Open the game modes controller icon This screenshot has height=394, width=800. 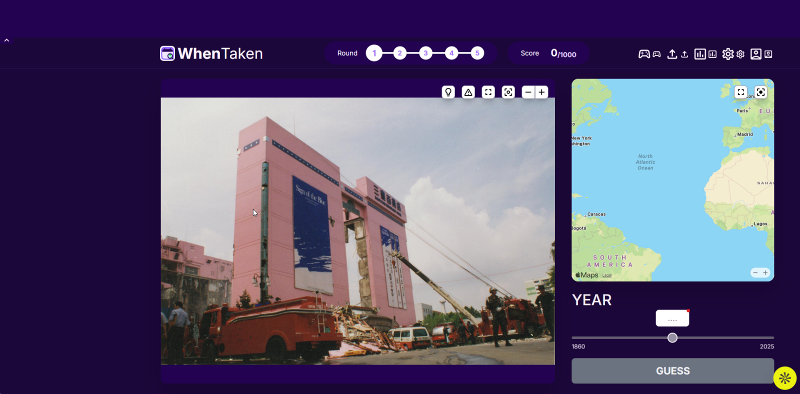coord(644,54)
